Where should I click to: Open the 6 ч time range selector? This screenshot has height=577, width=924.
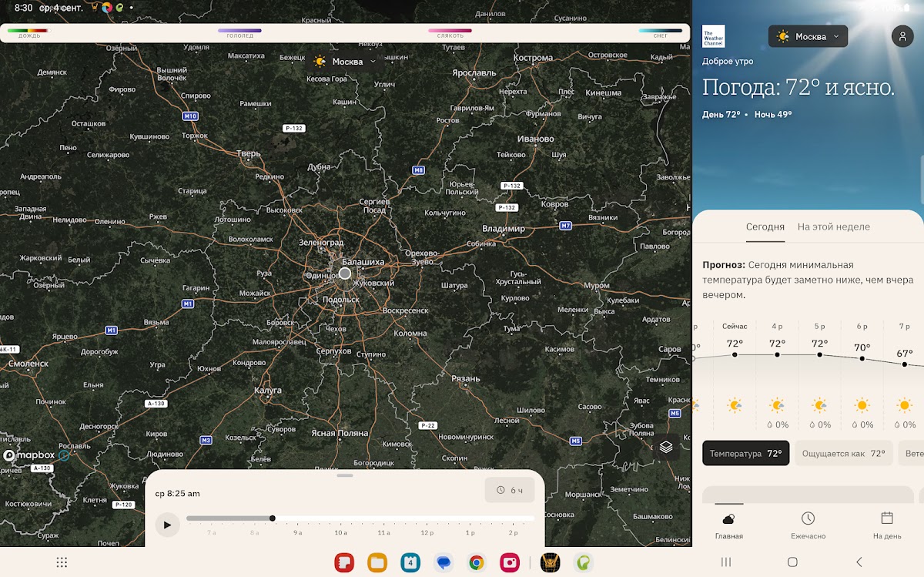(510, 490)
